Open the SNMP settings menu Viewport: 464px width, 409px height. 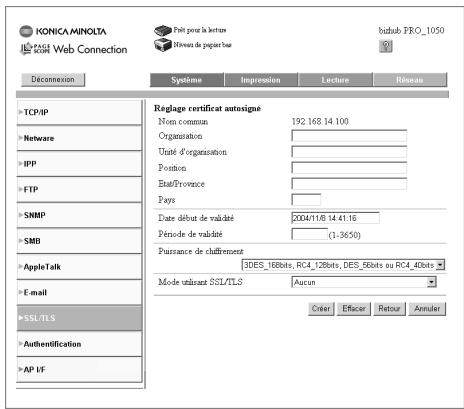tap(79, 215)
